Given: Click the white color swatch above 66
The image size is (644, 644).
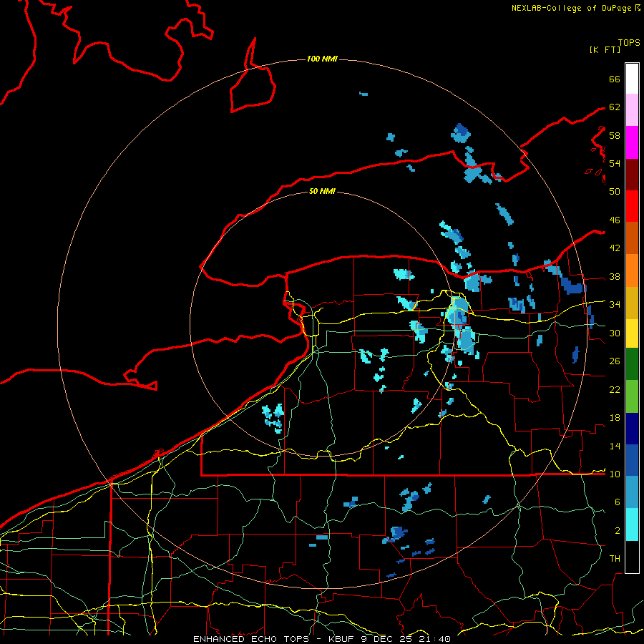Looking at the screenshot, I should pos(632,79).
